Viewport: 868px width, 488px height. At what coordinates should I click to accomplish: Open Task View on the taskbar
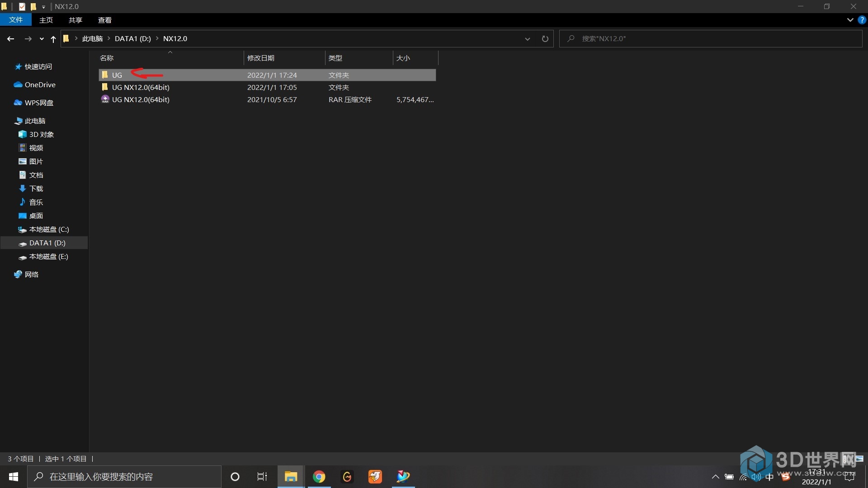pyautogui.click(x=262, y=477)
